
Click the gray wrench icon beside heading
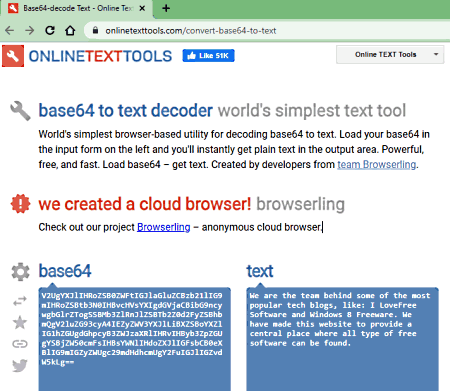(20, 111)
